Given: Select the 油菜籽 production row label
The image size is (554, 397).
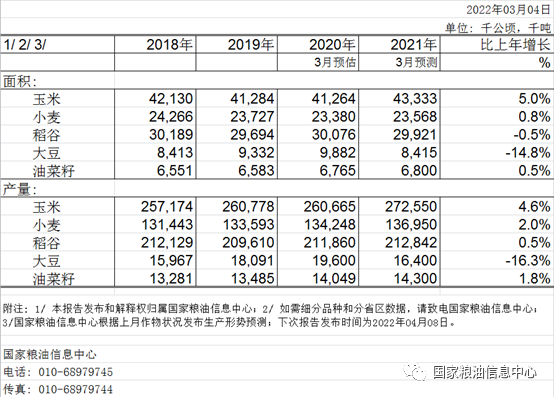Looking at the screenshot, I should coord(54,279).
